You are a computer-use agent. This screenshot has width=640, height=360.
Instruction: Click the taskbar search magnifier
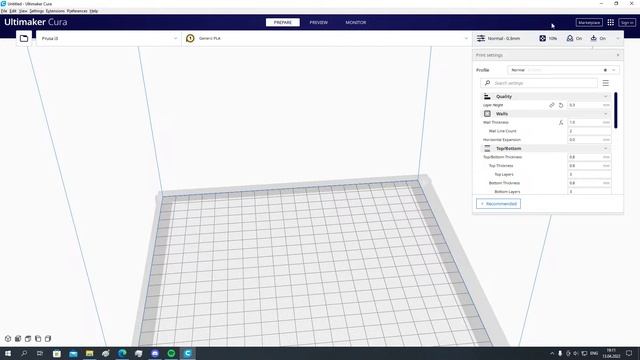pyautogui.click(x=24, y=353)
